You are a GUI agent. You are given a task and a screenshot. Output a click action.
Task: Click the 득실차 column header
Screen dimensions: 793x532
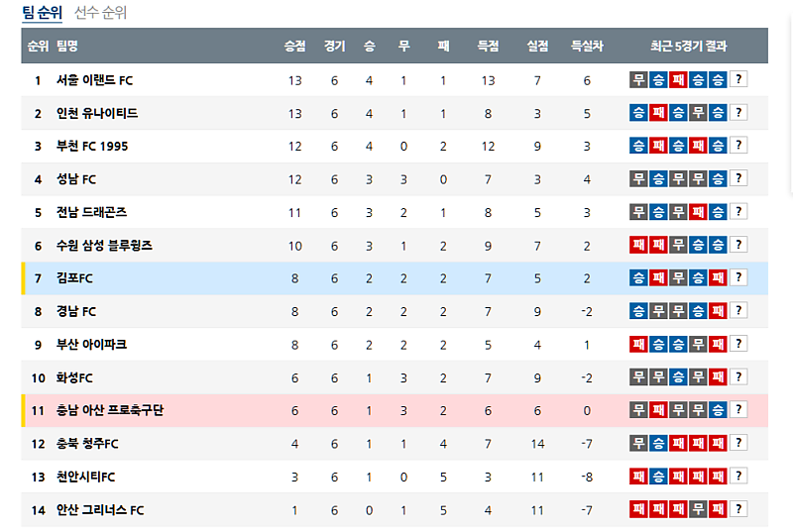[587, 46]
